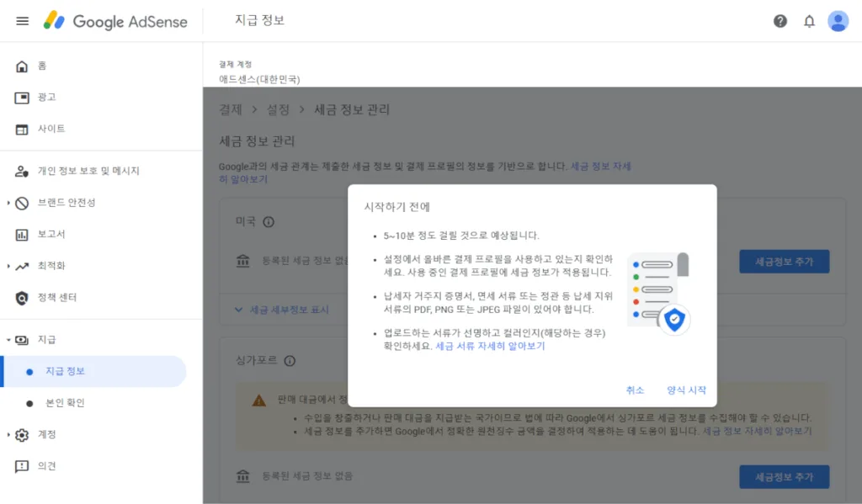Select 본인 확인 under 지급

tap(65, 402)
